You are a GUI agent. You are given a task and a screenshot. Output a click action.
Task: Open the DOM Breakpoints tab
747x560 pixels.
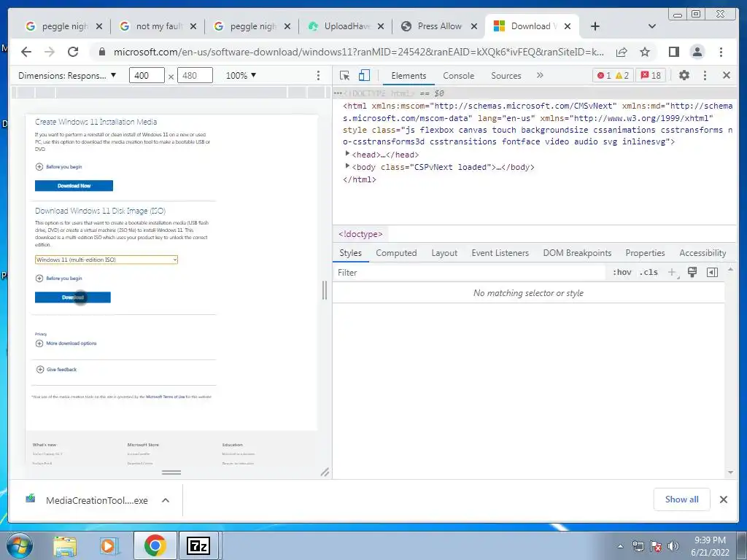(577, 253)
